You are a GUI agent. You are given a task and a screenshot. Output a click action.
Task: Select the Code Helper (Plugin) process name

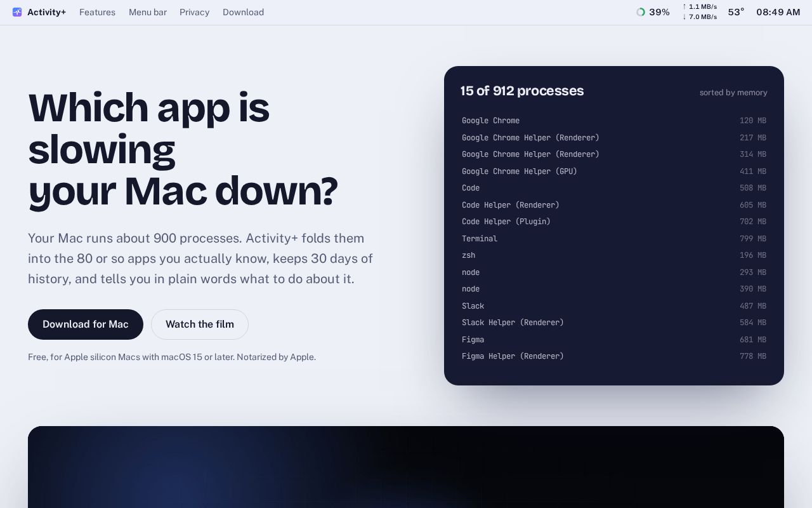(506, 222)
